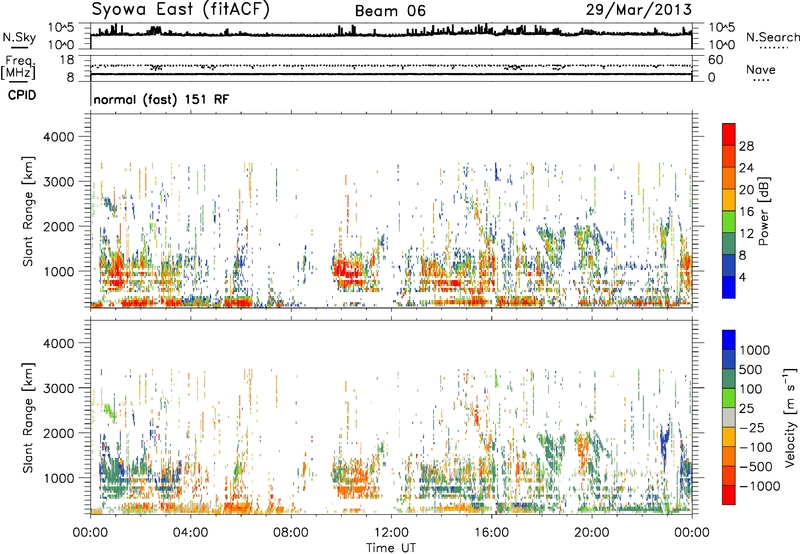Click the 'Power [dB]' colorbar label
800x554 pixels.
click(763, 211)
